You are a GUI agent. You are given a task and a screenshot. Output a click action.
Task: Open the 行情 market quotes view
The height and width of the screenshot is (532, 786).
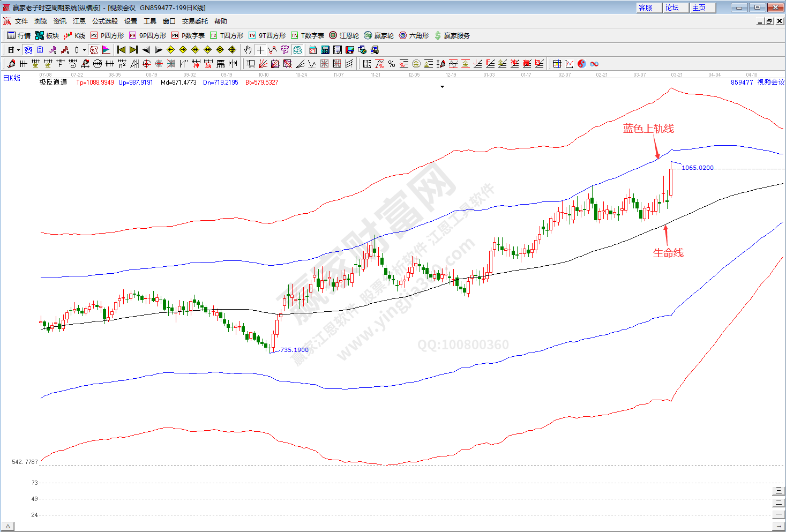click(x=19, y=35)
